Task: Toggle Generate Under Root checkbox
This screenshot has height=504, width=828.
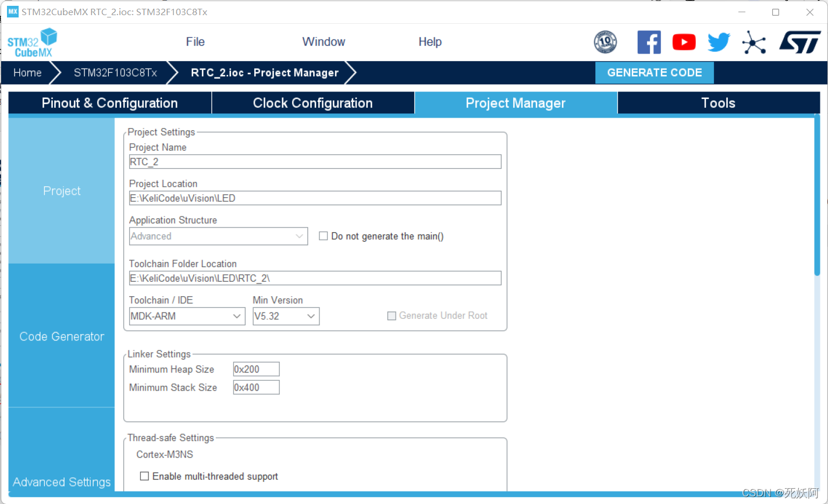Action: (x=392, y=315)
